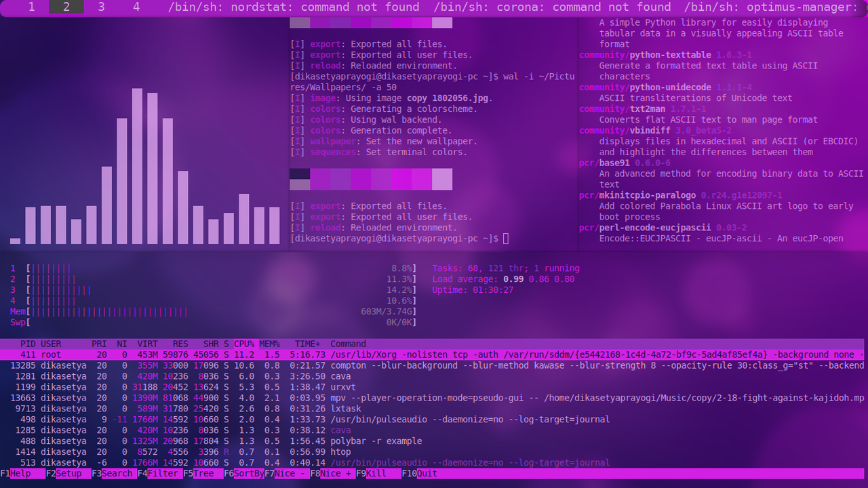Click the community/python-texttable package entry
Image resolution: width=868 pixels, height=488 pixels.
pos(665,55)
